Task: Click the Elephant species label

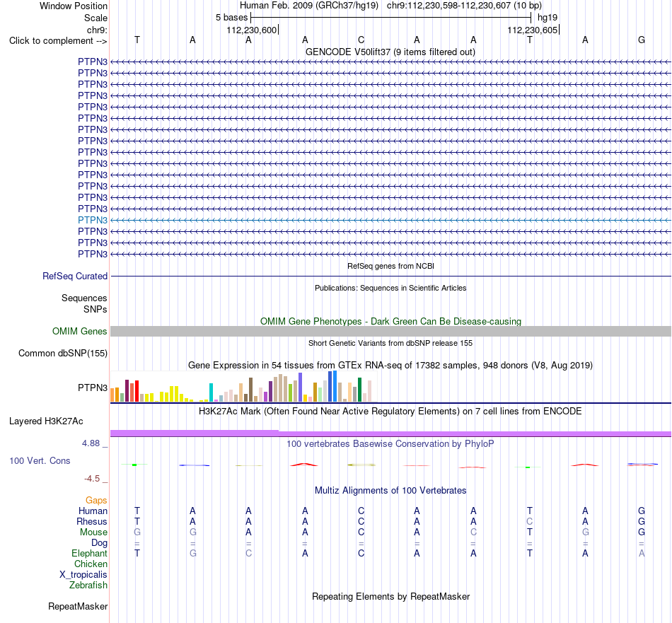Action: [x=90, y=554]
